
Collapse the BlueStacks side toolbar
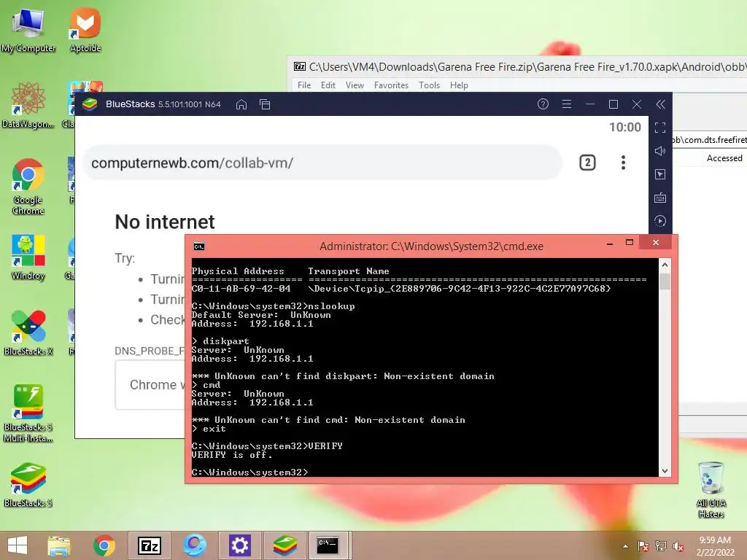coord(660,104)
